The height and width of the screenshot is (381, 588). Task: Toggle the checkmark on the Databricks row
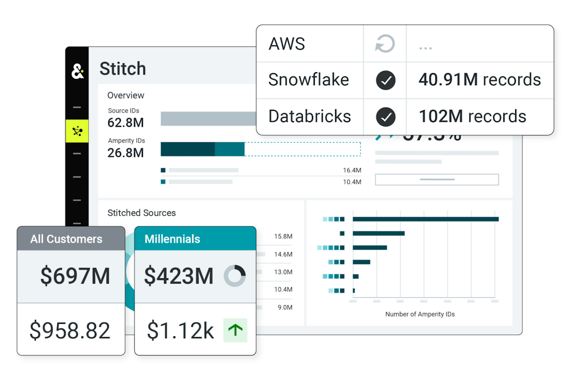coord(385,116)
